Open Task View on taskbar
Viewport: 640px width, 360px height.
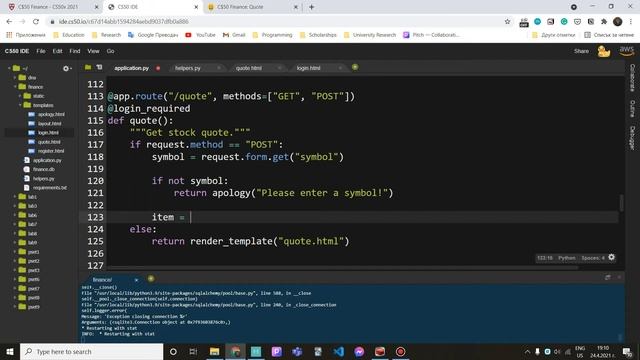tap(193, 351)
